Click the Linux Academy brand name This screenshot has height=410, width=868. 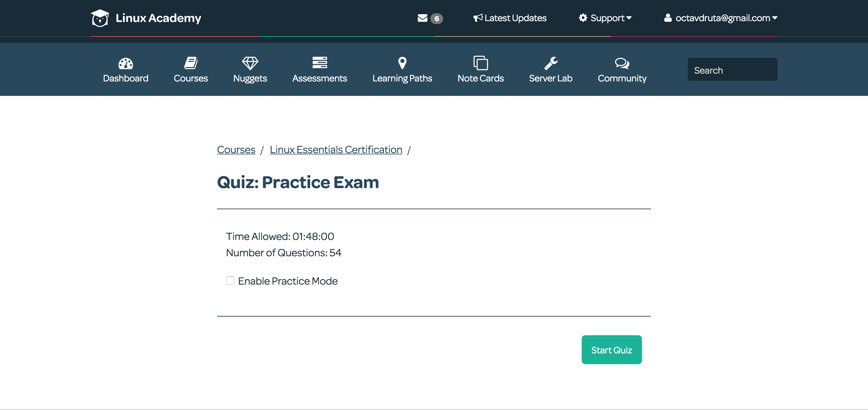click(158, 18)
